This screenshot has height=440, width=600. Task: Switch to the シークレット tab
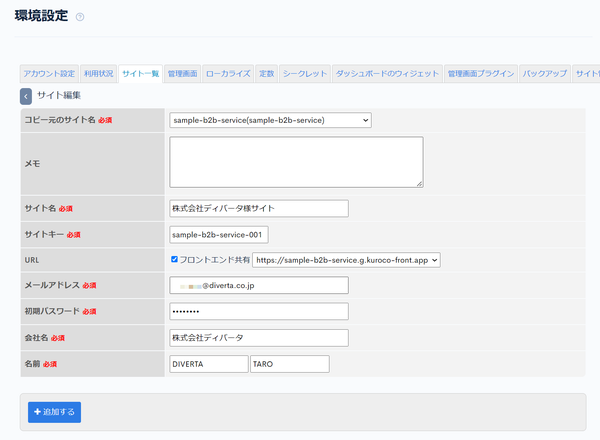(305, 73)
